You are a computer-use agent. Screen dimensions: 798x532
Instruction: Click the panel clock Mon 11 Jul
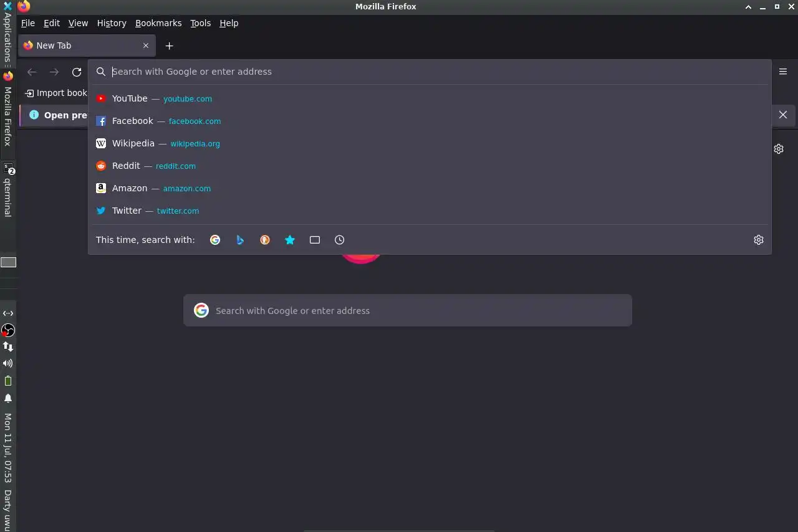click(7, 447)
